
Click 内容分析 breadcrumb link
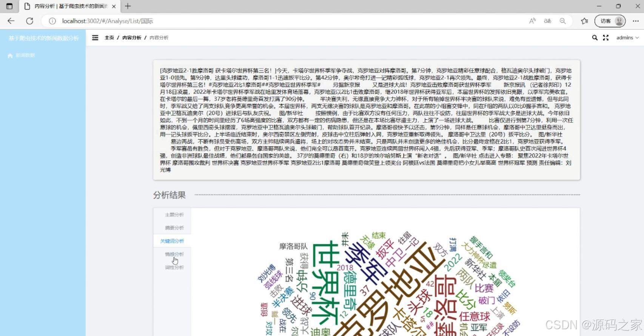[132, 38]
